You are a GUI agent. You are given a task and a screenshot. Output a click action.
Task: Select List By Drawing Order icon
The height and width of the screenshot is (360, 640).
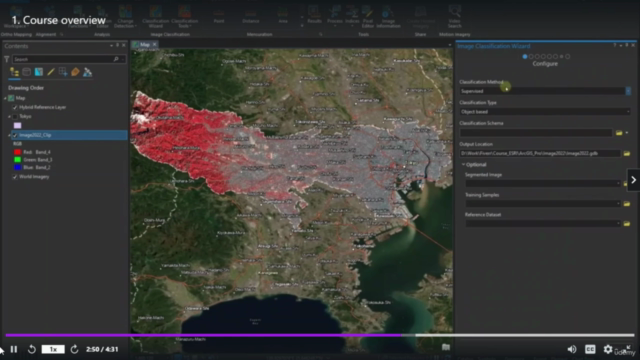coord(14,72)
